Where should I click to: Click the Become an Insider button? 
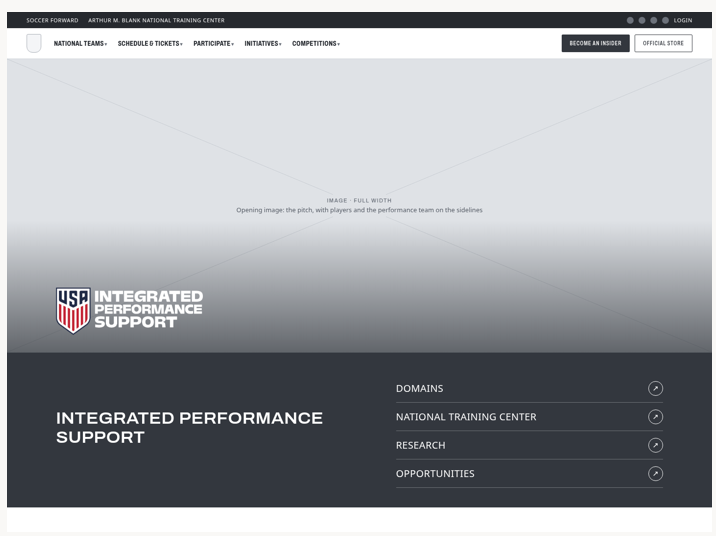click(x=595, y=43)
